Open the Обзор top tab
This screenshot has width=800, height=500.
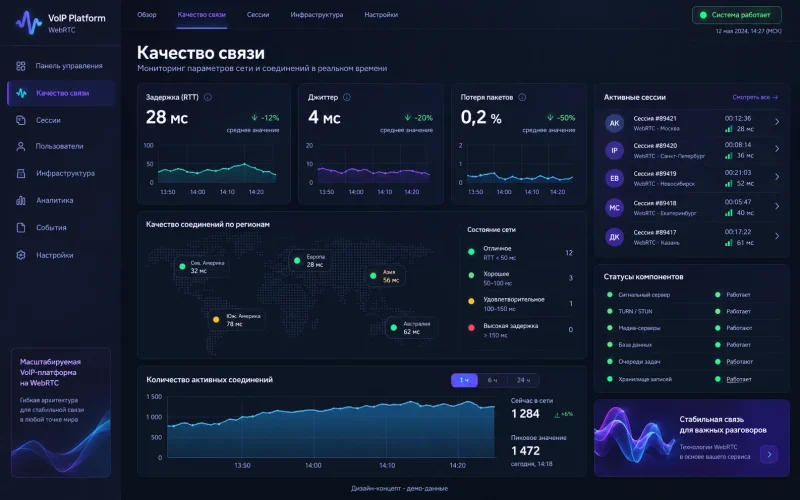147,15
